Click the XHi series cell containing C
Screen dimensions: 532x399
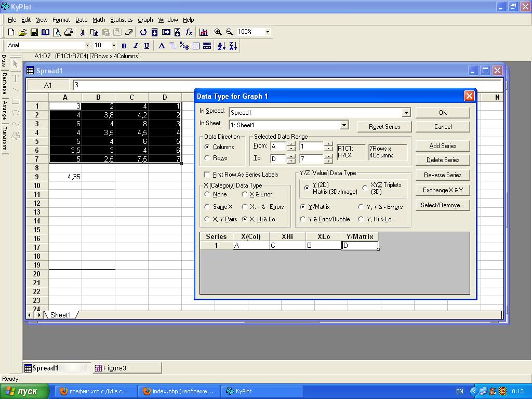[287, 245]
